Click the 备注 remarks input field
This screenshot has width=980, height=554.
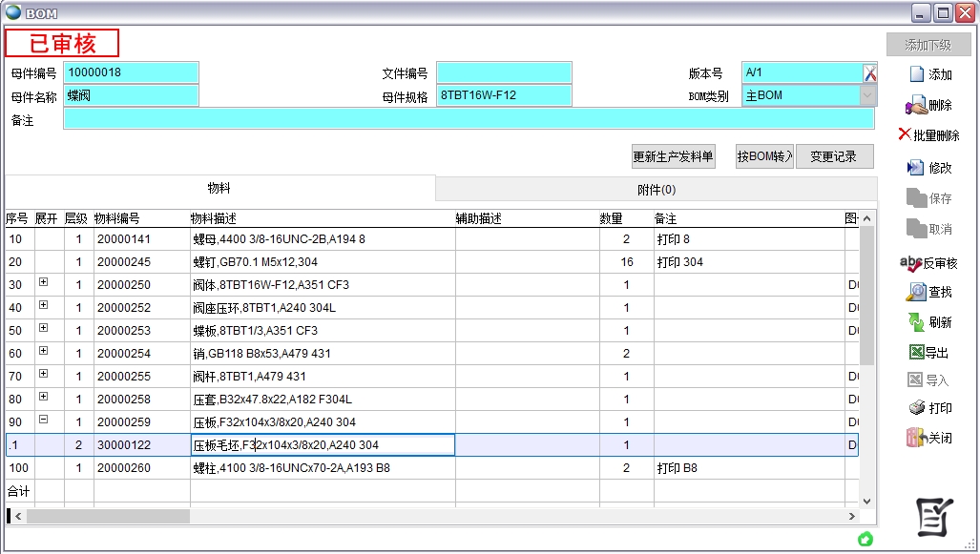[468, 119]
